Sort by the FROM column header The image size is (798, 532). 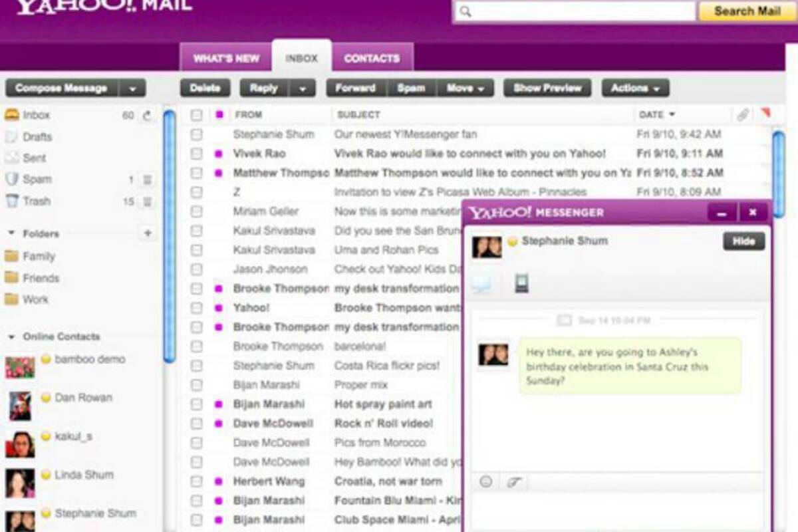[x=249, y=115]
